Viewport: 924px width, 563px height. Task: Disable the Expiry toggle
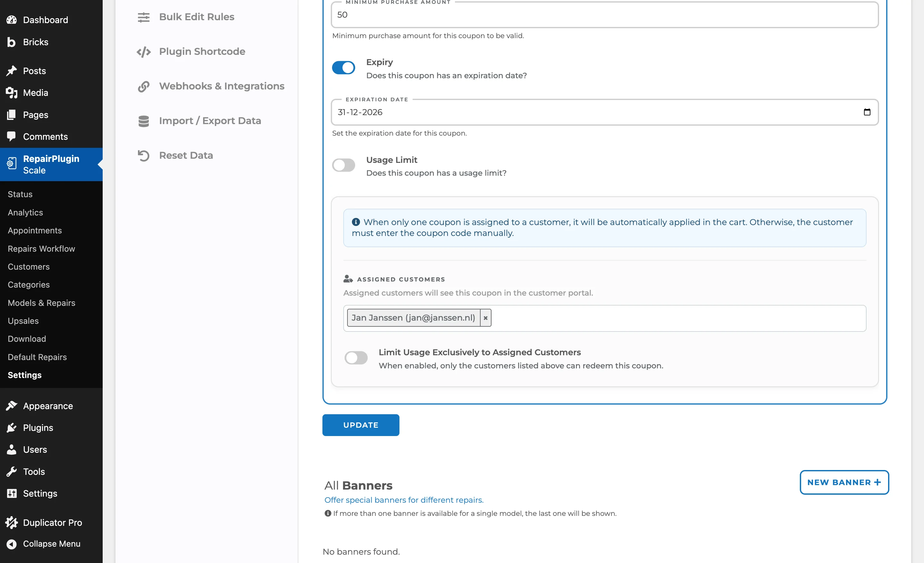point(344,68)
